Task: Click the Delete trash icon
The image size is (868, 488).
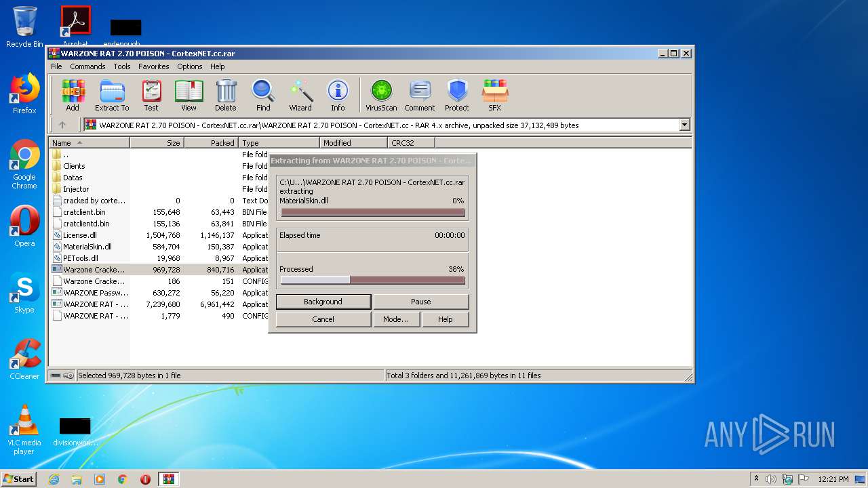Action: (226, 96)
